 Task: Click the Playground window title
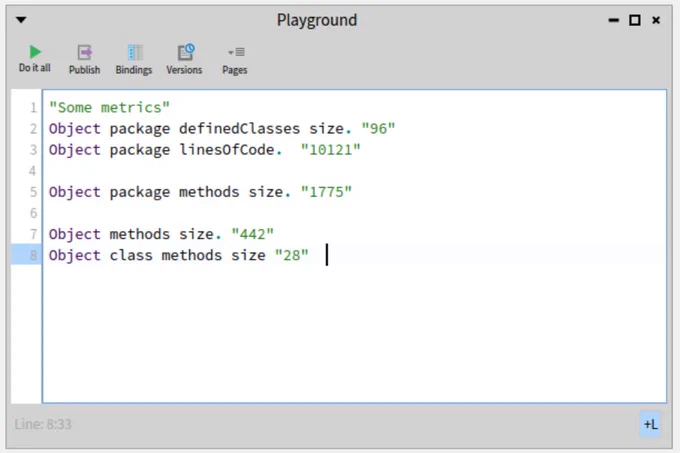pos(317,20)
